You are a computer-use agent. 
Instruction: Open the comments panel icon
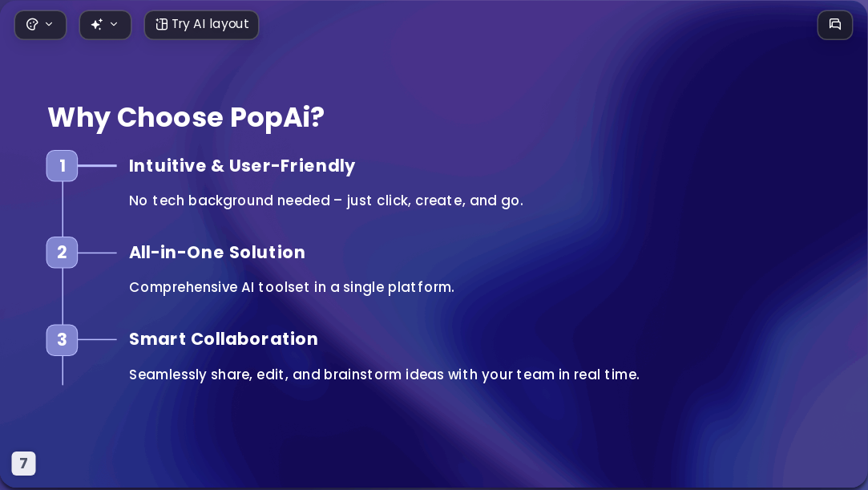click(x=835, y=25)
